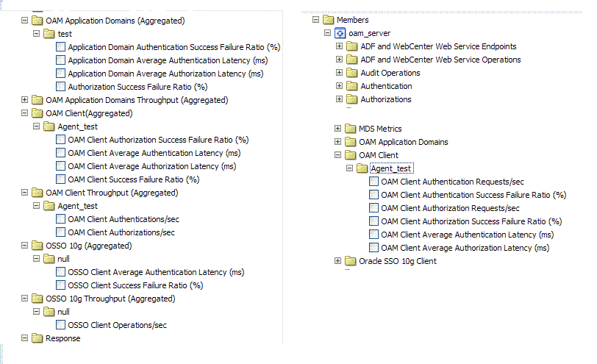Click the OSSO 10g (Aggregated) folder icon
597x364 pixels.
(x=37, y=246)
